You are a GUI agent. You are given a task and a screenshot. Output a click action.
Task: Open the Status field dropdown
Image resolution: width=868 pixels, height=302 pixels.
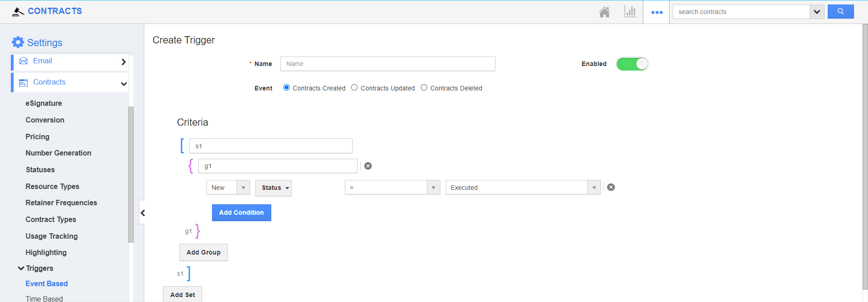[x=274, y=188]
